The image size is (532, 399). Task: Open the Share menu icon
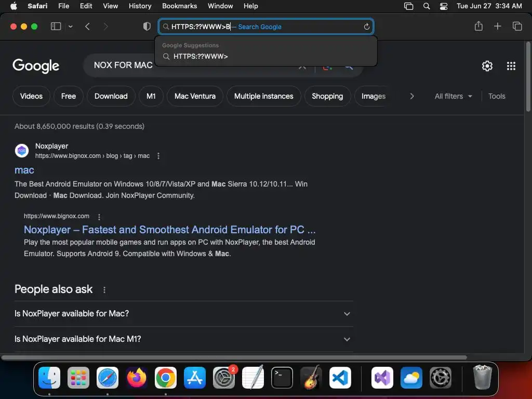(x=478, y=26)
